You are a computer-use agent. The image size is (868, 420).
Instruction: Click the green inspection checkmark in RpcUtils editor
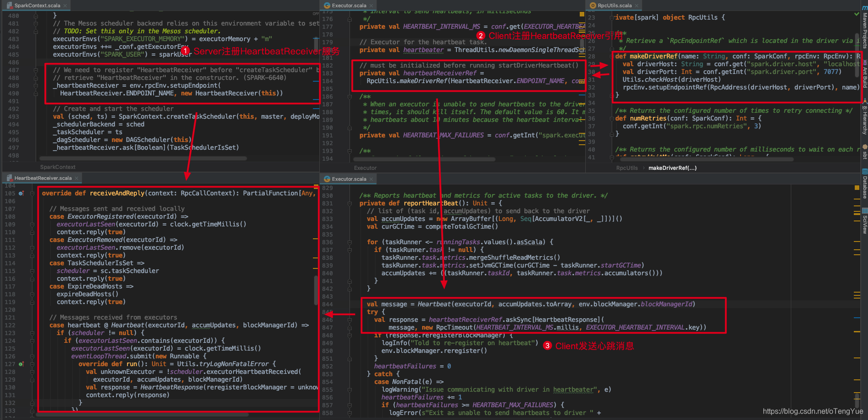pyautogui.click(x=857, y=15)
